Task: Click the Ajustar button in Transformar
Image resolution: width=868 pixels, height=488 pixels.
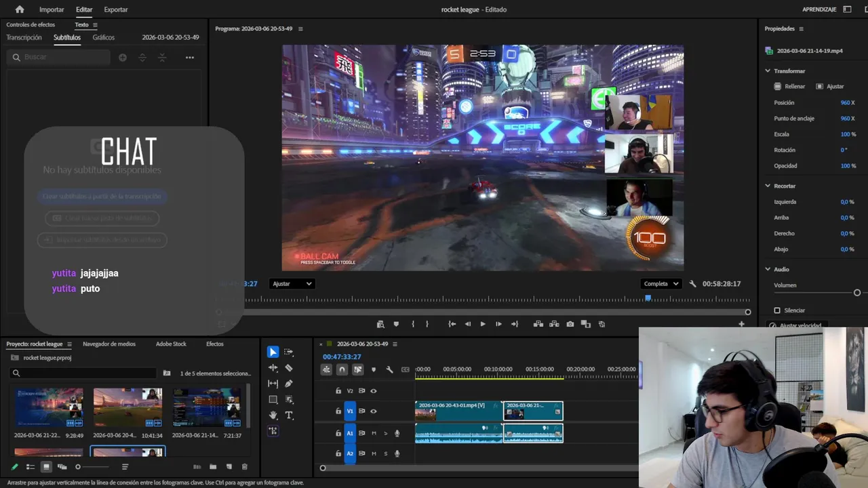Action: tap(830, 87)
